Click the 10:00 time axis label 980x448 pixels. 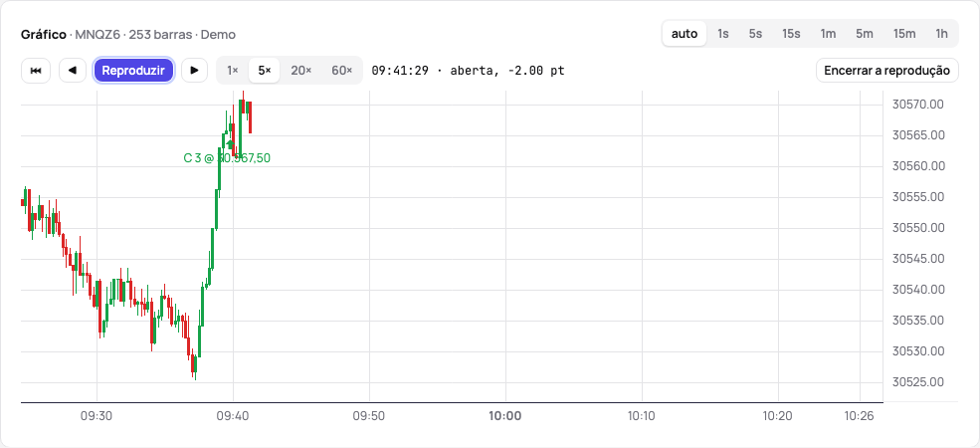[505, 415]
